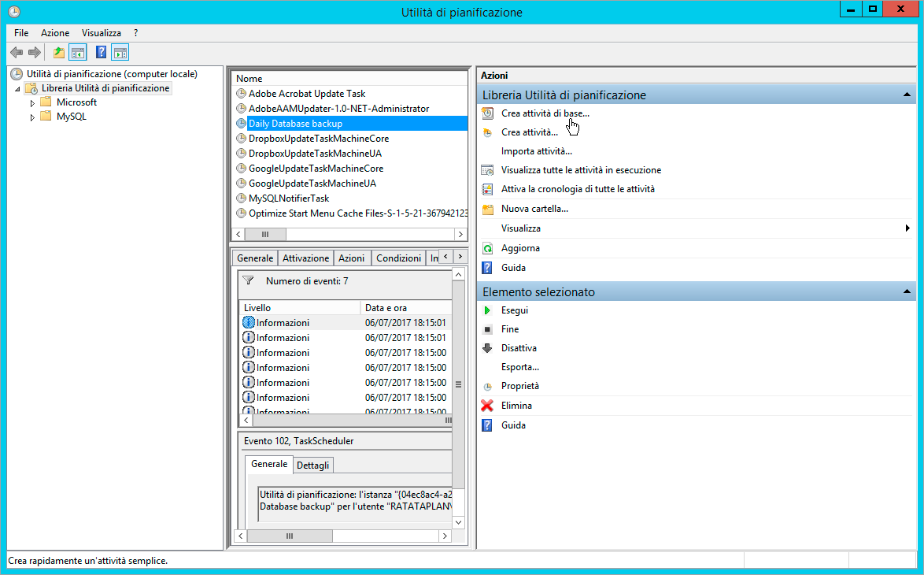Open the File menu

21,33
